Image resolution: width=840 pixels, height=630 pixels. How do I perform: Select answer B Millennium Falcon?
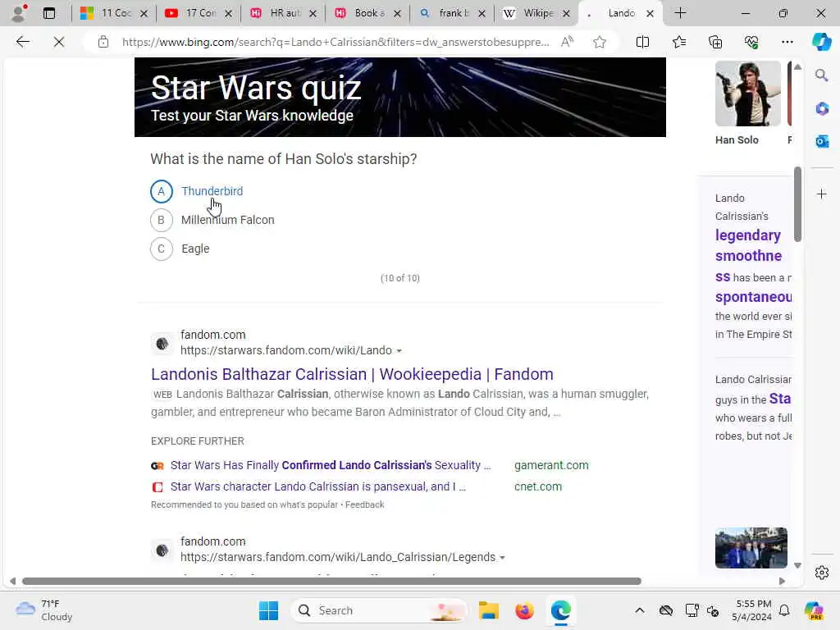[x=212, y=220]
